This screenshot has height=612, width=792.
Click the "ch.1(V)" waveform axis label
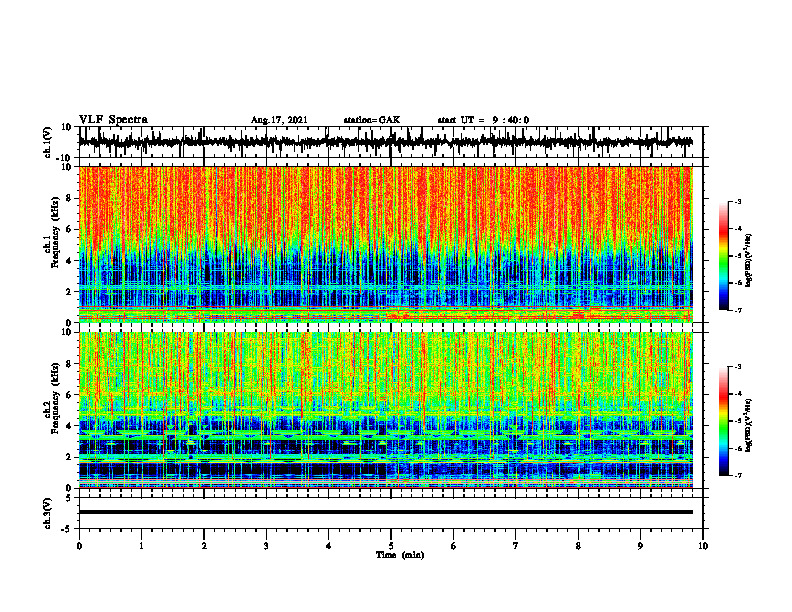[x=48, y=142]
